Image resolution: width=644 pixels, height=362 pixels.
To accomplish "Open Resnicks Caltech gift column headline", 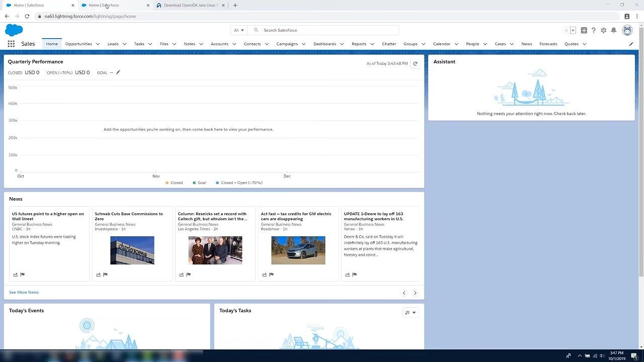I will (x=212, y=216).
